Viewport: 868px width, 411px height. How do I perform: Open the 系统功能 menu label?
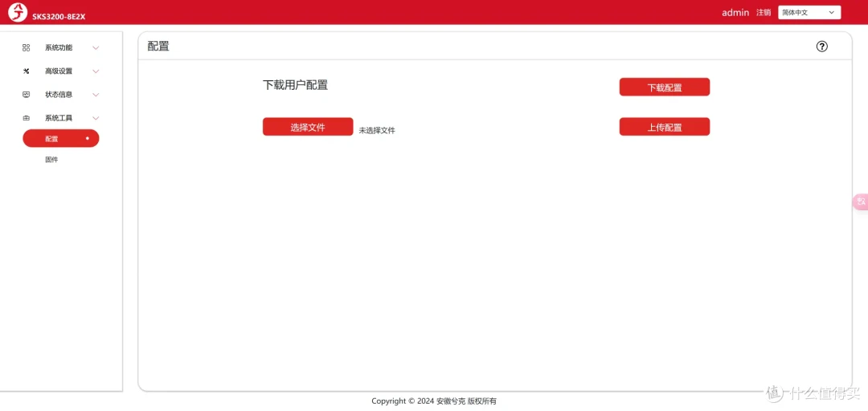click(59, 47)
